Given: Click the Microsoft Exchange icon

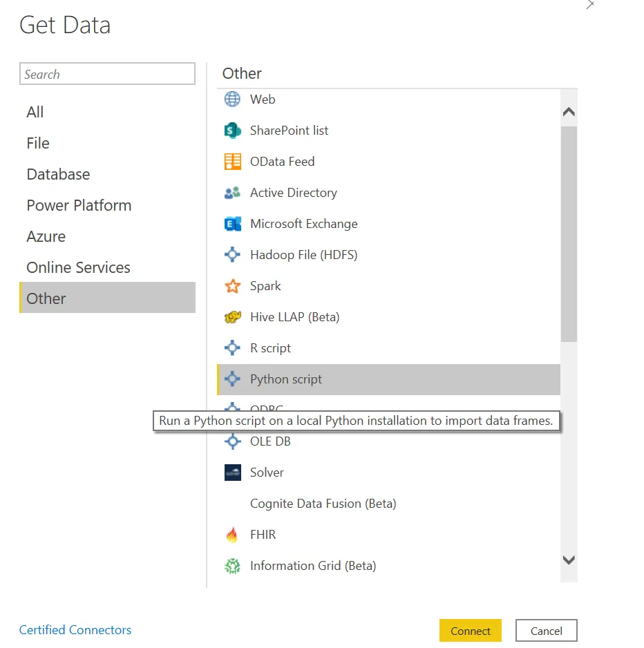Looking at the screenshot, I should (232, 224).
